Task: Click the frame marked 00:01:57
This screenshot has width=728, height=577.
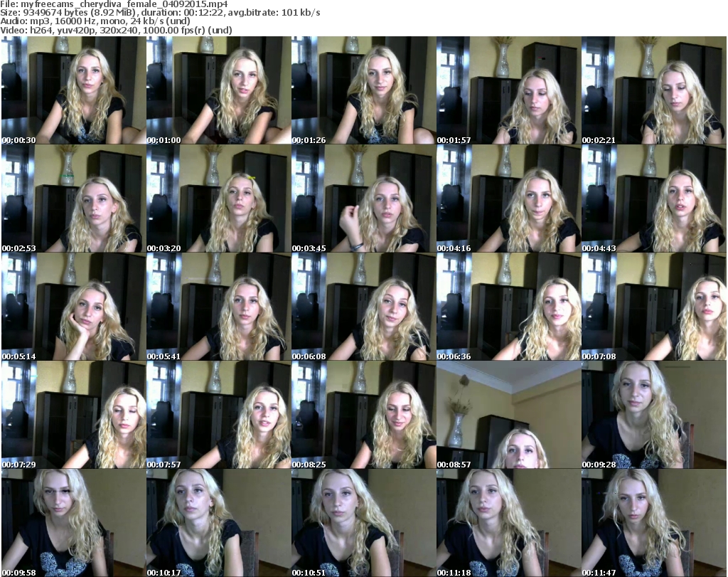Action: click(x=509, y=90)
